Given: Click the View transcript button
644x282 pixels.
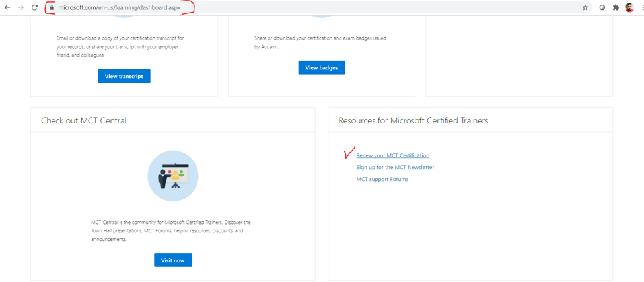Looking at the screenshot, I should [124, 76].
